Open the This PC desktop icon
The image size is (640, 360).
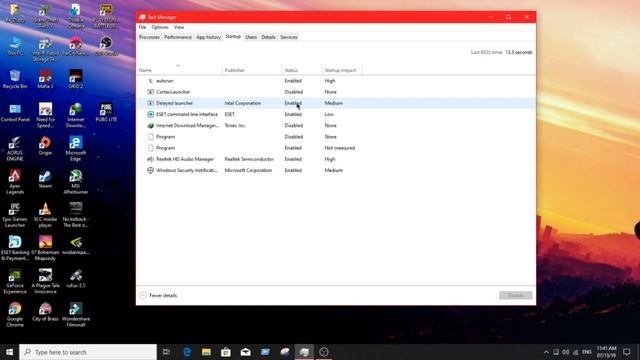coord(15,46)
